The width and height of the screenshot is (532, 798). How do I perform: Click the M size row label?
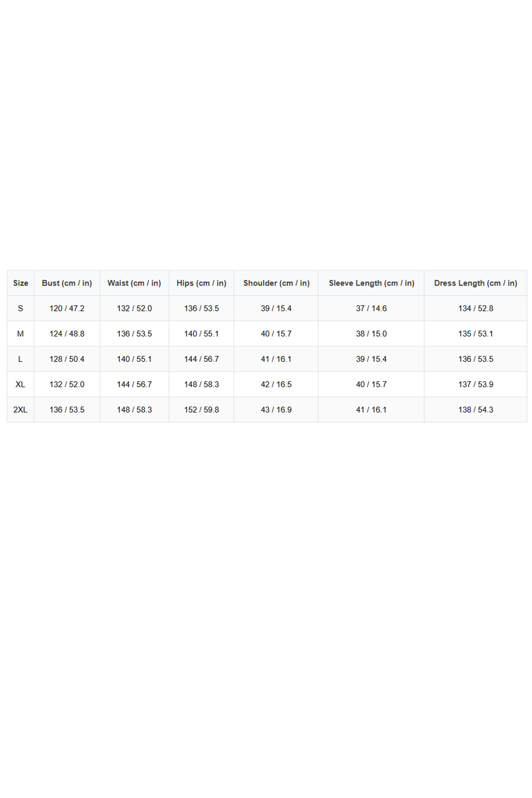pos(21,334)
